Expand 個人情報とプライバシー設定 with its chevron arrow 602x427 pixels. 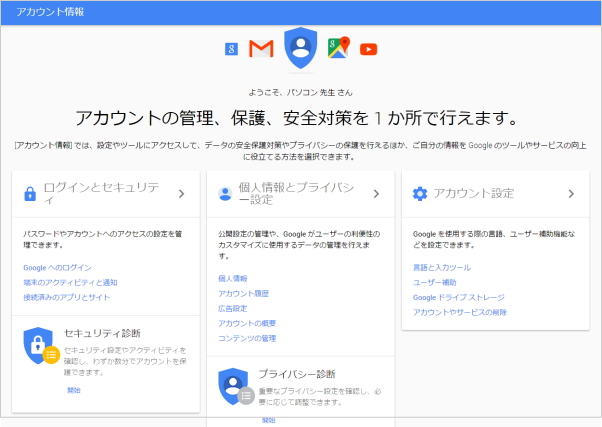click(x=376, y=194)
